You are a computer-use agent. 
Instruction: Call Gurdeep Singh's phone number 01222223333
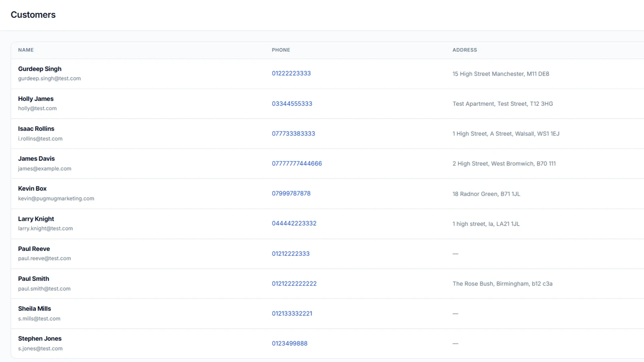[291, 73]
